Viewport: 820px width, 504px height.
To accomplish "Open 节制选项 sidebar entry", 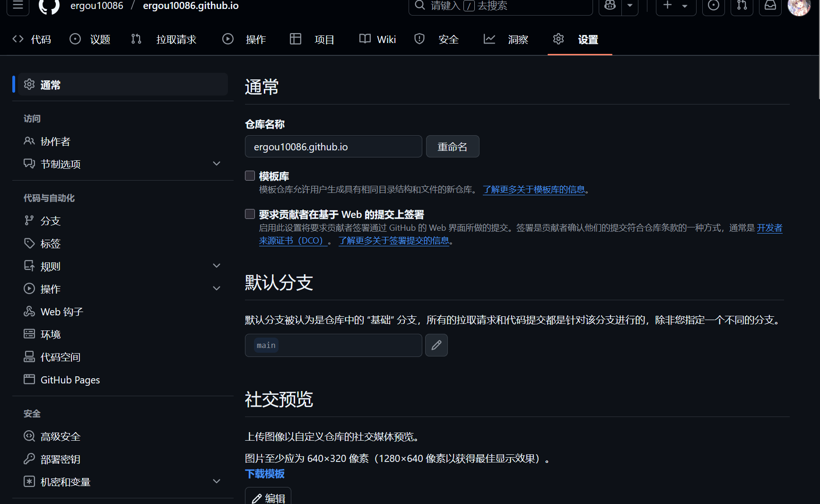I will point(123,164).
